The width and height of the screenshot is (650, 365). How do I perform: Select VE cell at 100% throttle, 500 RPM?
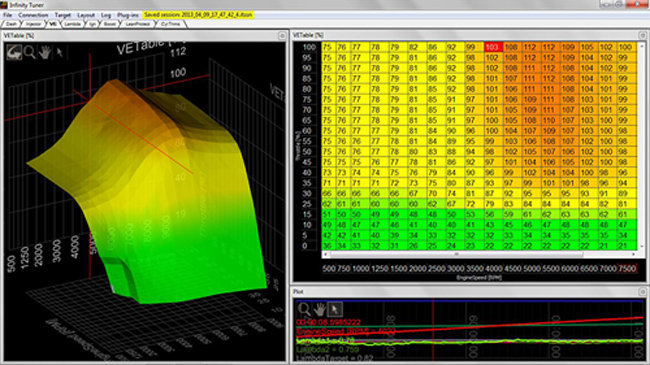point(328,47)
